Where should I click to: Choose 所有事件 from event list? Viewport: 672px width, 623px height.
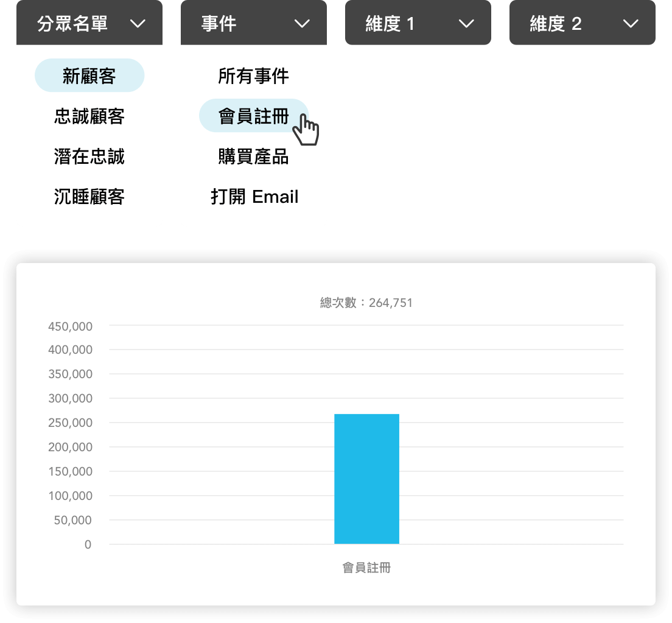point(254,76)
